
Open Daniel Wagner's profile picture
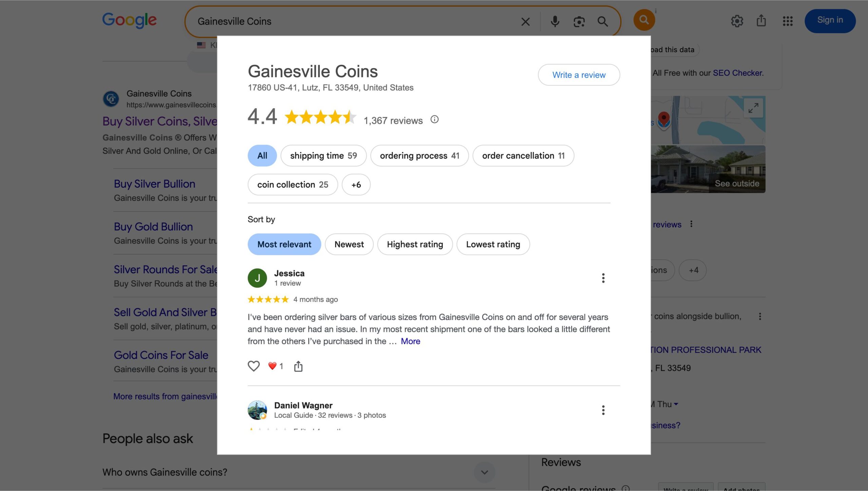[x=257, y=410]
